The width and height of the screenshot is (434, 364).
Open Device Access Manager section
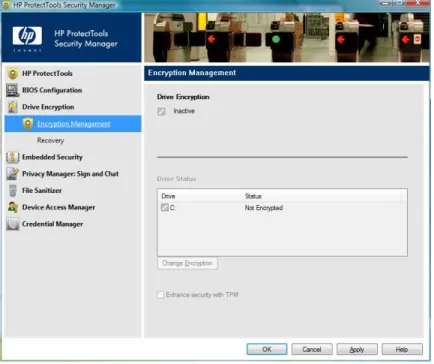click(59, 207)
